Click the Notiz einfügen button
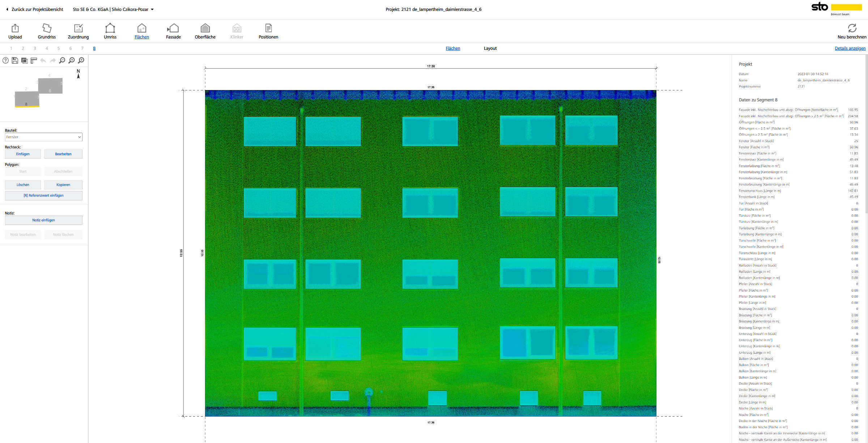Viewport: 868px width, 443px height. point(43,220)
